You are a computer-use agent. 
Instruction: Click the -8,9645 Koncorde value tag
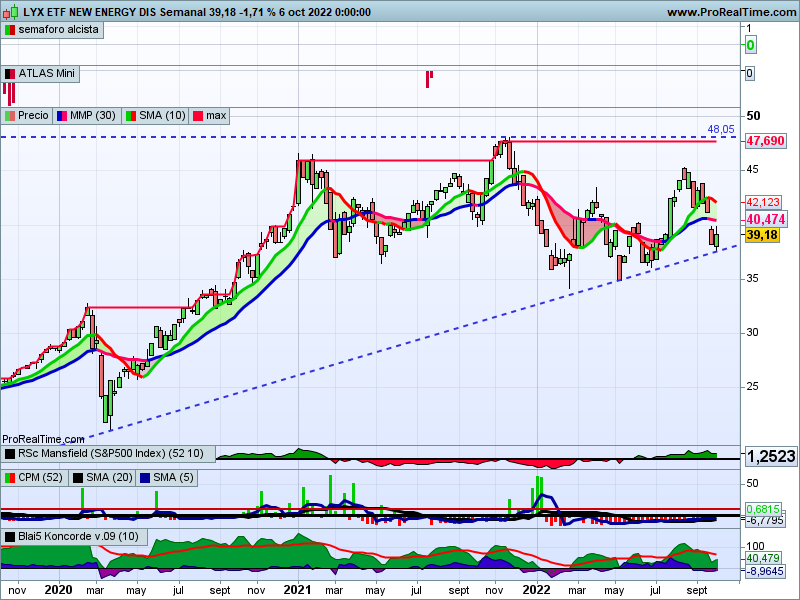coord(764,571)
